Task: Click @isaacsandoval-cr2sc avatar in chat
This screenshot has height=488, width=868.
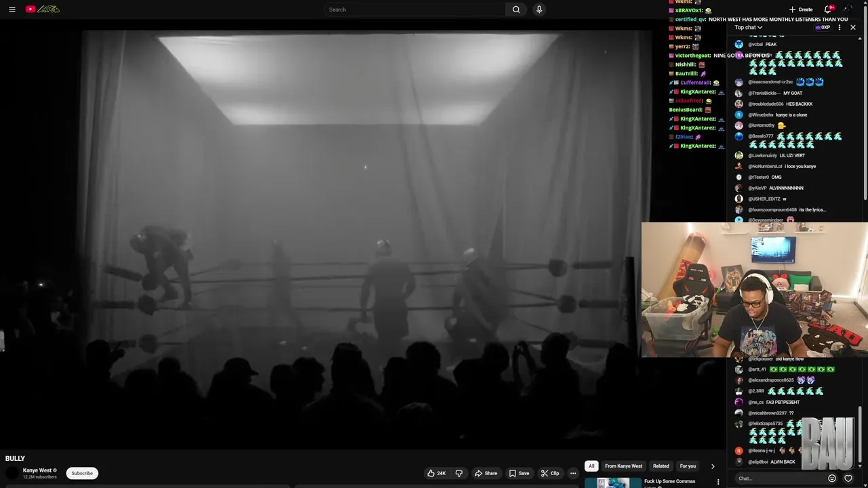Action: coord(739,82)
